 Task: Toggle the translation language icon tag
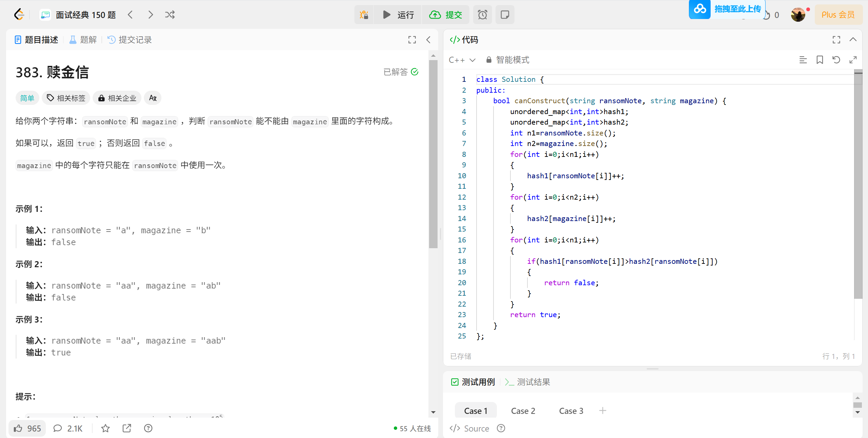point(153,98)
